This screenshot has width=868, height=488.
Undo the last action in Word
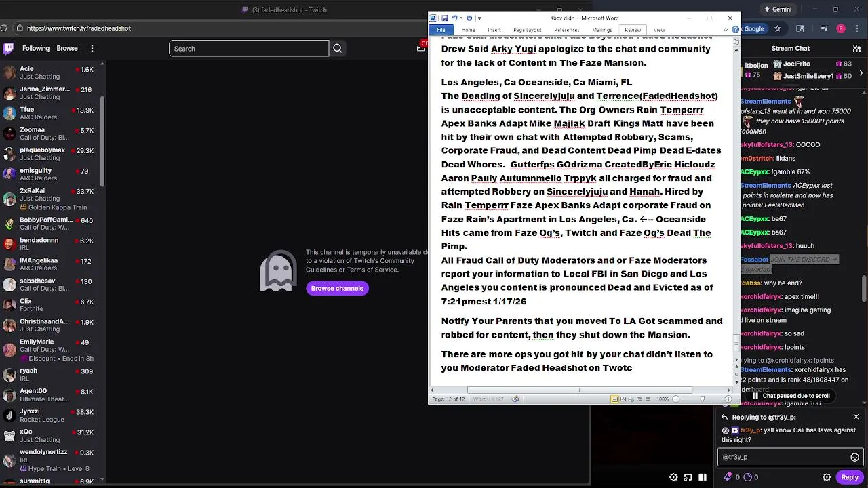pos(454,18)
